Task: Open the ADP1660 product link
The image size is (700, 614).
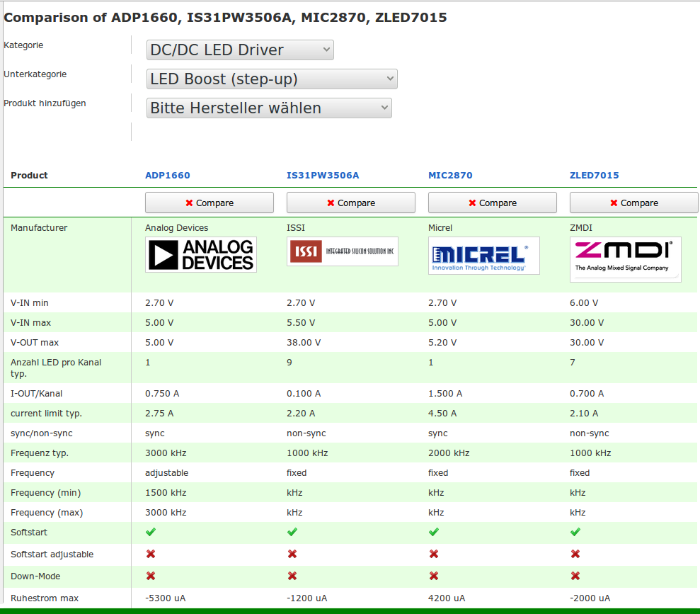Action: (168, 176)
